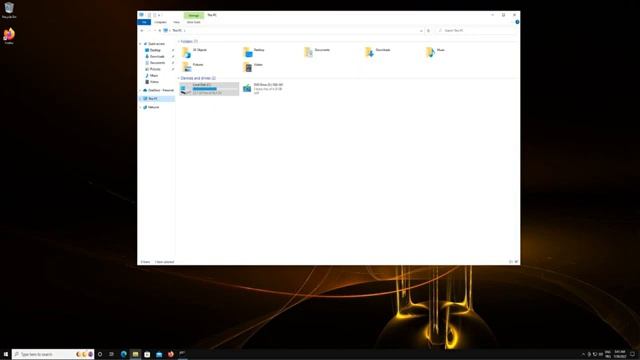Open the address bar history dropdown
The height and width of the screenshot is (360, 640).
421,31
